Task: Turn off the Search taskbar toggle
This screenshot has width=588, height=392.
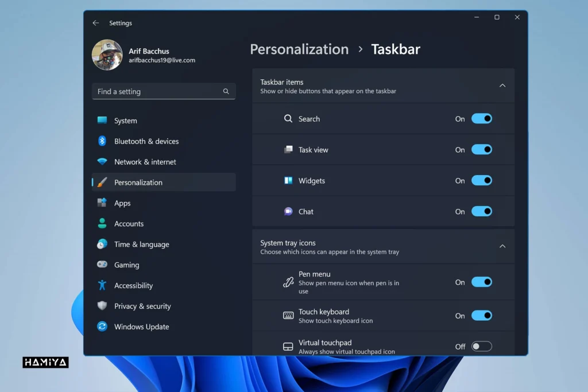Action: pos(482,119)
